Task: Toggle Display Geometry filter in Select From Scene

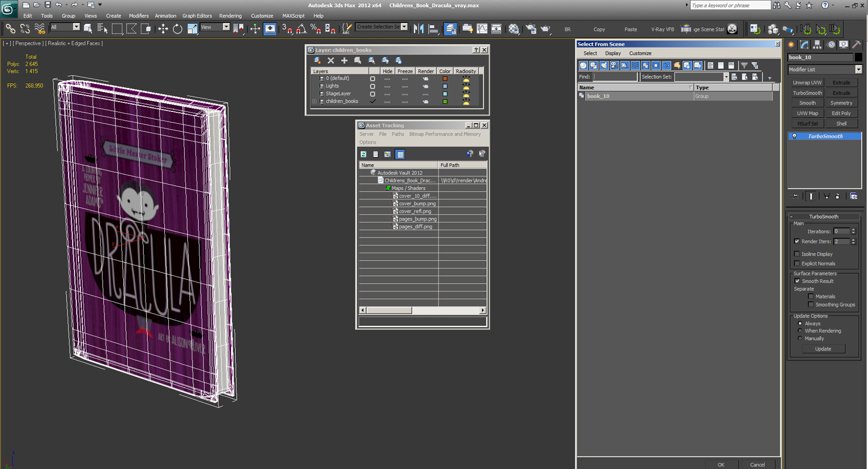Action: [x=584, y=66]
